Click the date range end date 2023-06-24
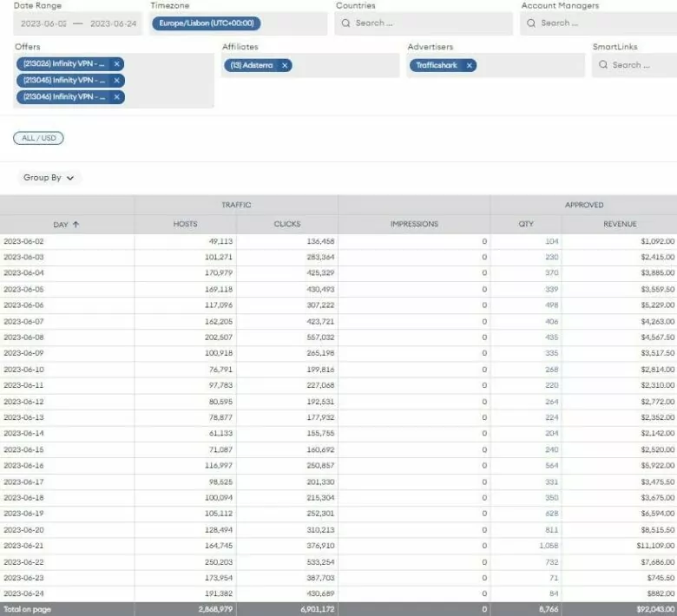Viewport: 677px width, 616px height. click(x=113, y=23)
